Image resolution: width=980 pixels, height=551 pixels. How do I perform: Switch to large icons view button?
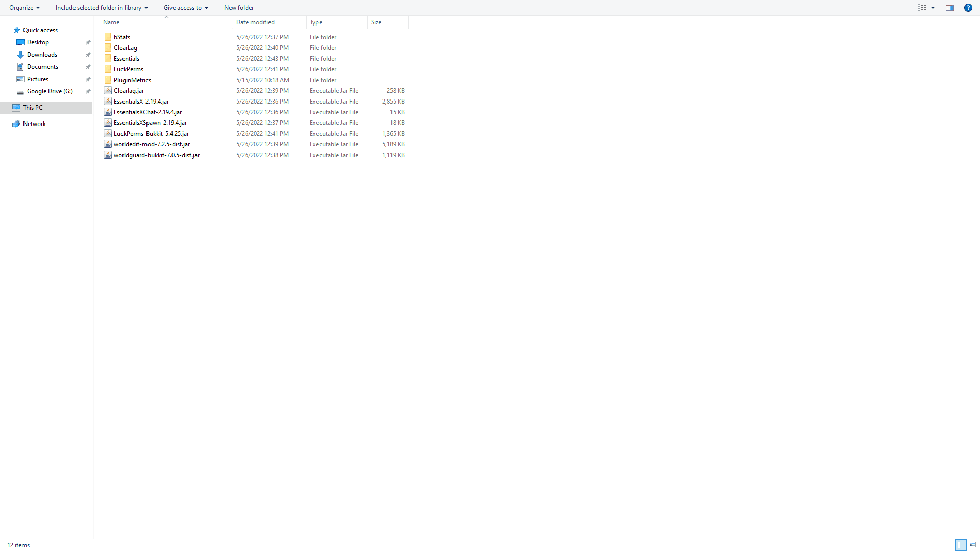(972, 545)
